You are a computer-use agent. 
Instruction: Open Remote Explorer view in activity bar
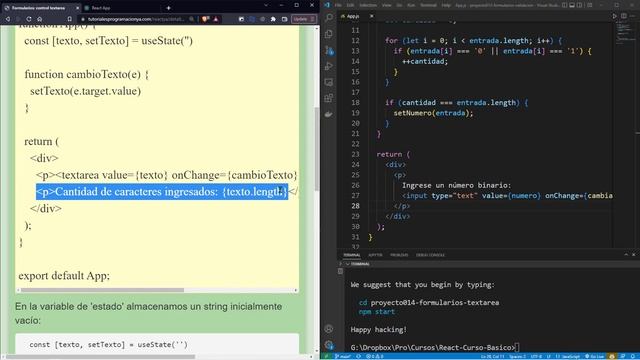pos(329,82)
